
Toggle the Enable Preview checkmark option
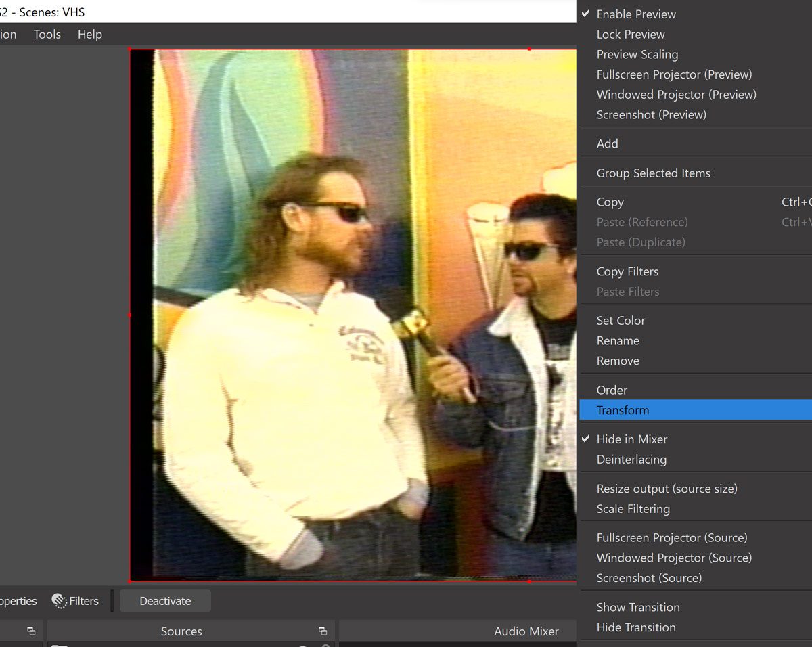pos(635,14)
